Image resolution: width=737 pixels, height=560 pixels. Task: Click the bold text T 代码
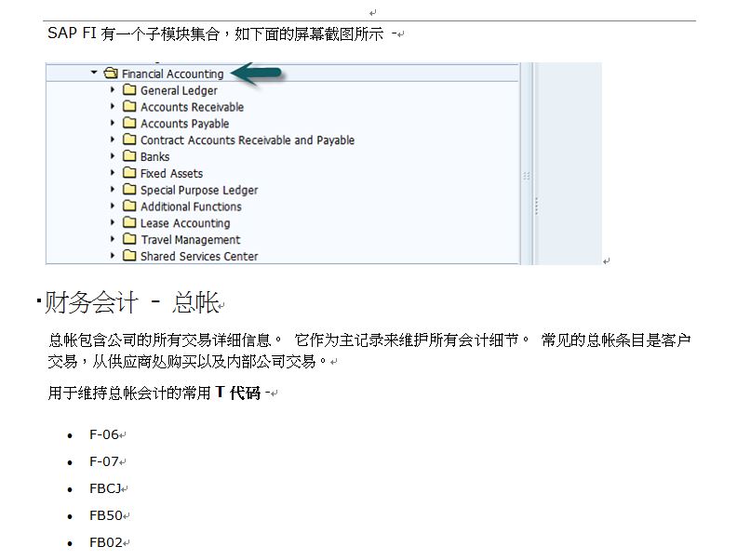[x=238, y=393]
